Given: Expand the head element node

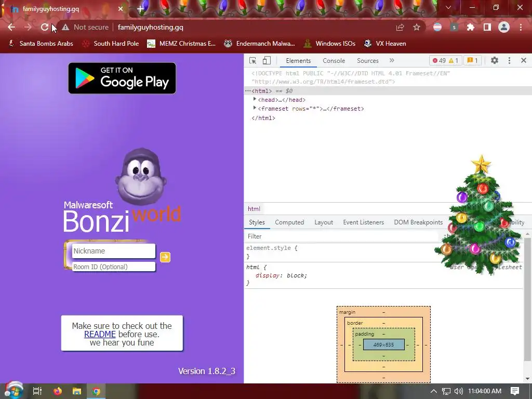Looking at the screenshot, I should [x=255, y=99].
